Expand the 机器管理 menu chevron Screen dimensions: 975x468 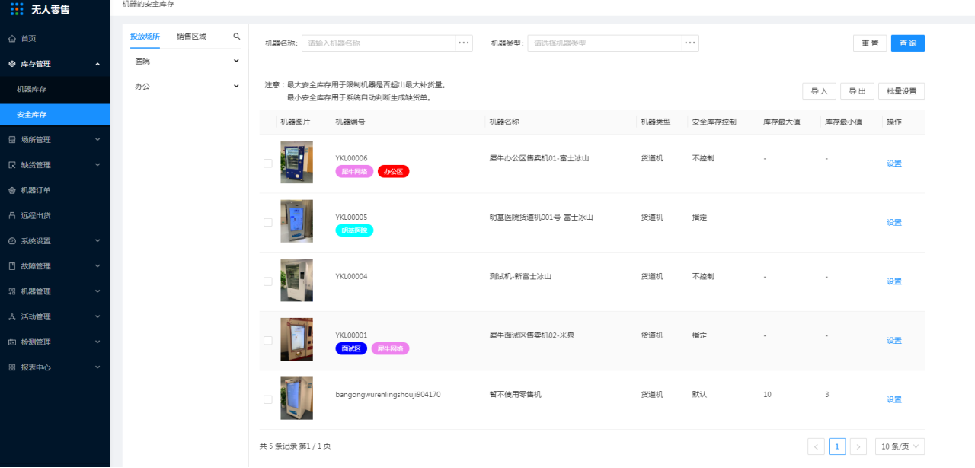(x=98, y=291)
